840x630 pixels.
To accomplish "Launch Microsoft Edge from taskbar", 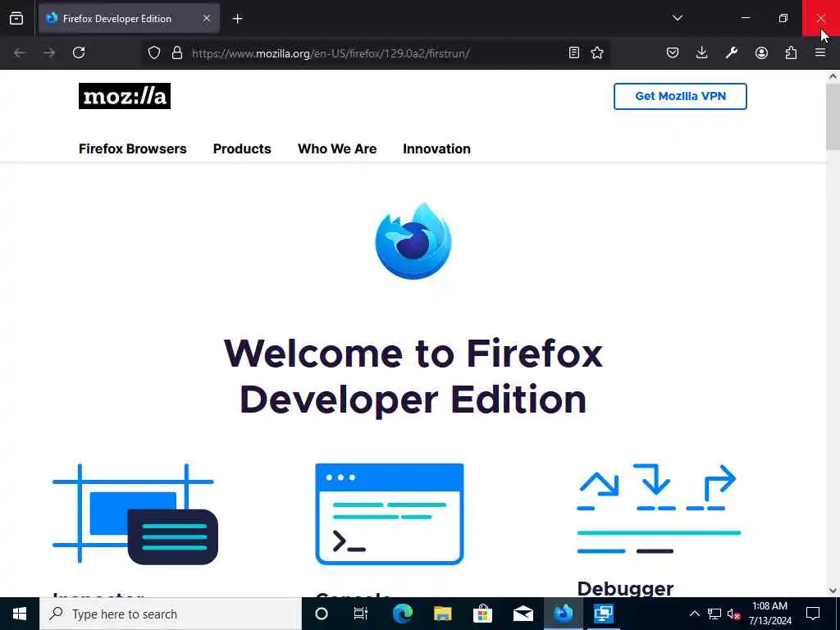I will click(402, 614).
